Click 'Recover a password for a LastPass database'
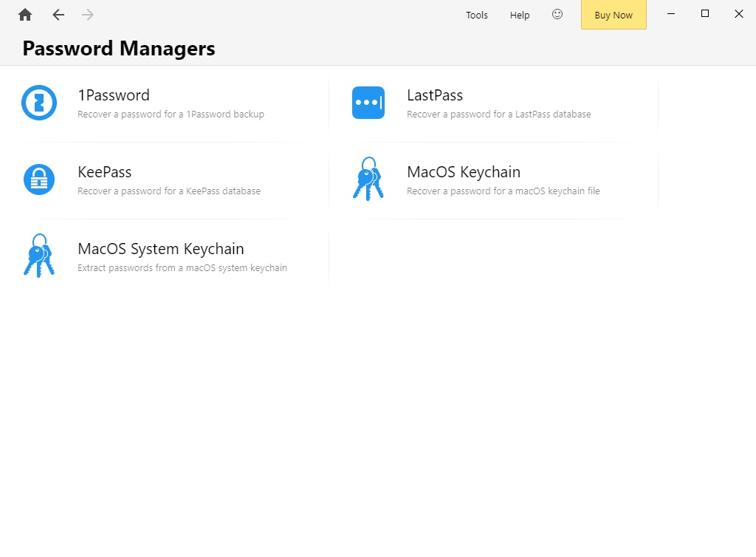 click(498, 115)
